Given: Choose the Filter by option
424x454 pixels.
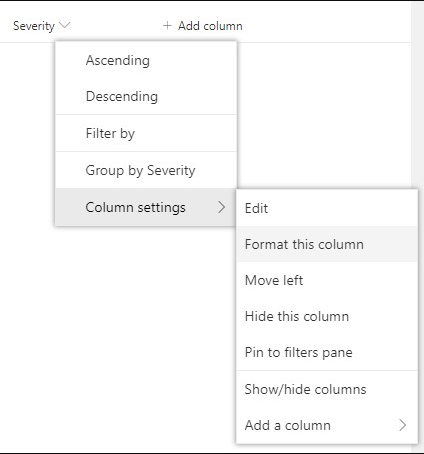Looking at the screenshot, I should click(146, 133).
